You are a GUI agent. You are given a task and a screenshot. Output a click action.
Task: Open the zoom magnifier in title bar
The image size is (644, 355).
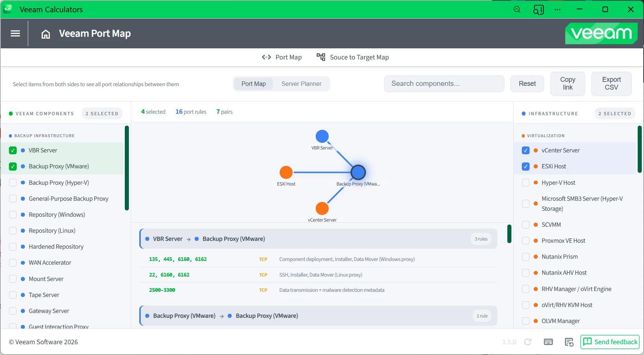tap(517, 10)
